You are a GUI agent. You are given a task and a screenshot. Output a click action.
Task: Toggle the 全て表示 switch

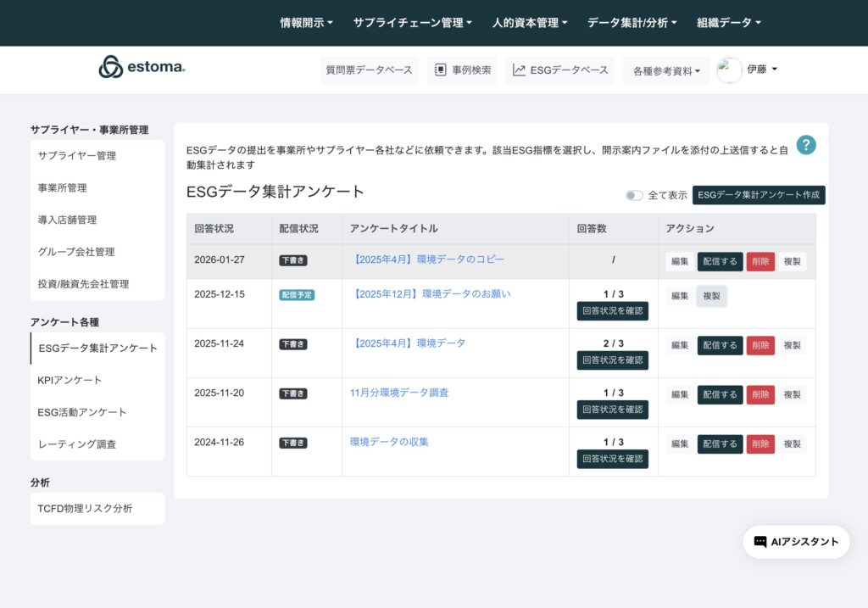click(634, 195)
